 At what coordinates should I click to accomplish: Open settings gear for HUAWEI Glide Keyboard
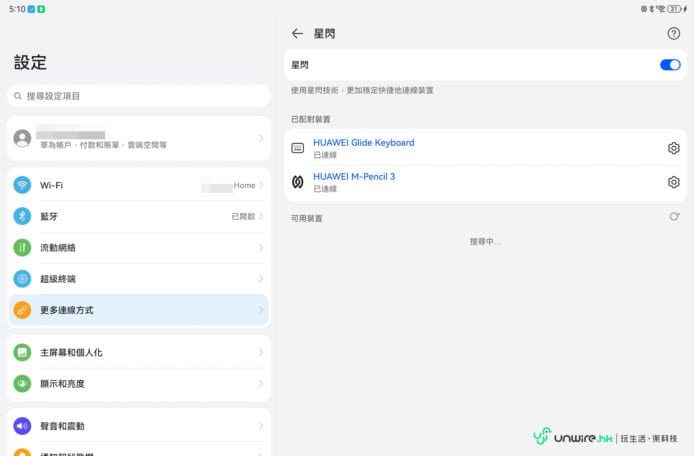673,148
